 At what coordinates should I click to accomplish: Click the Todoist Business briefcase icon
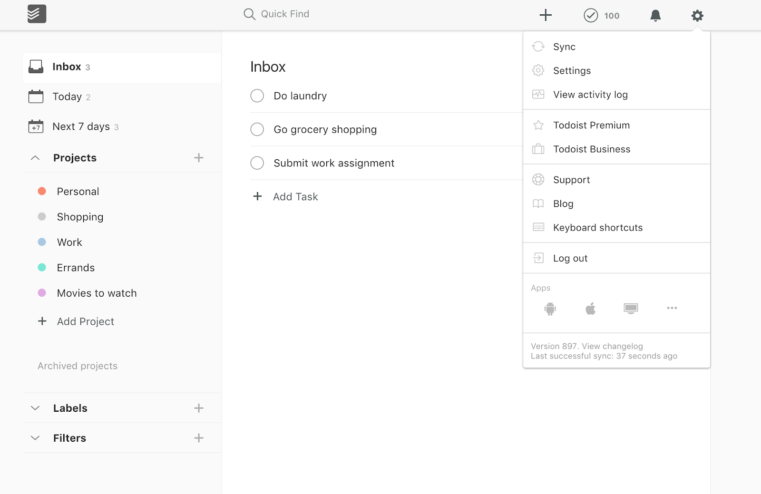coord(538,149)
